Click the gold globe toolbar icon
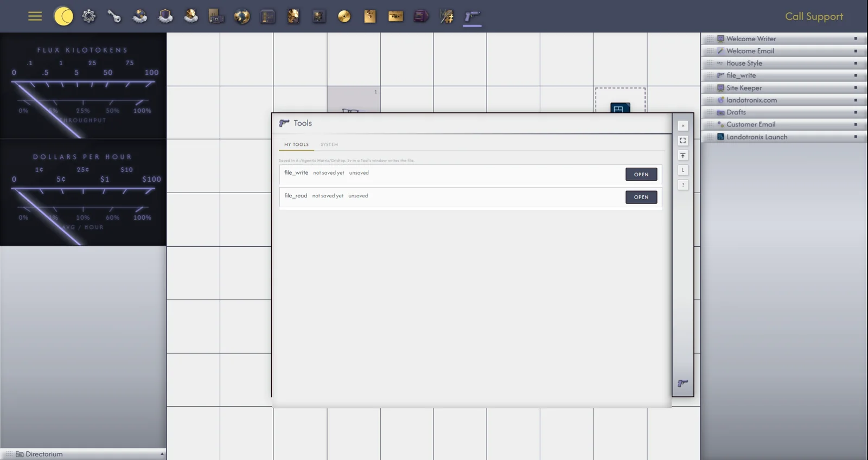 point(242,16)
